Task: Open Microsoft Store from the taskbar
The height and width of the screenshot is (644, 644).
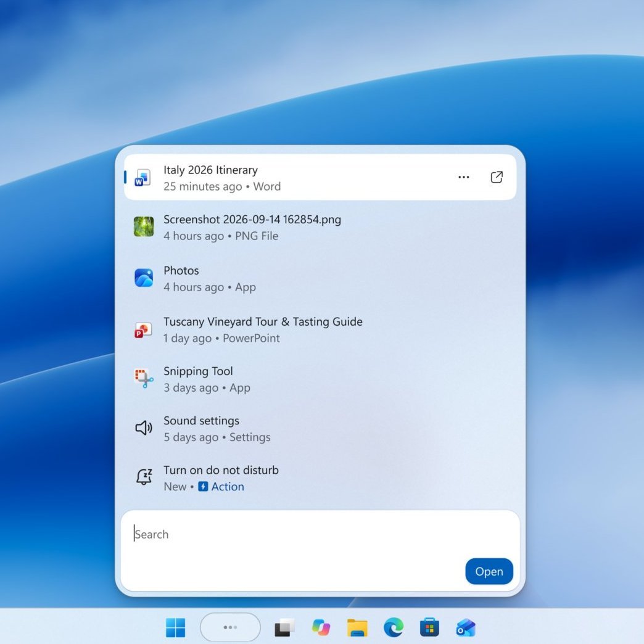Action: click(x=429, y=627)
